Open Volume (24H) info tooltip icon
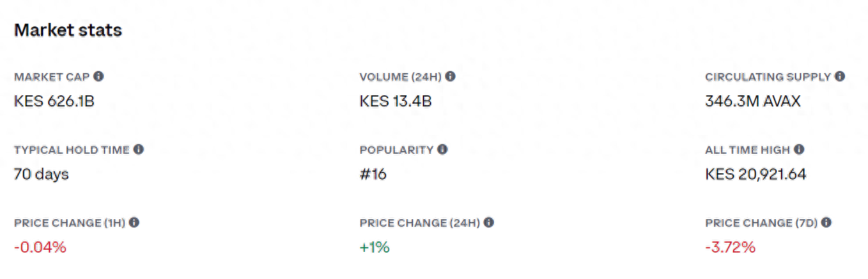 (x=451, y=77)
